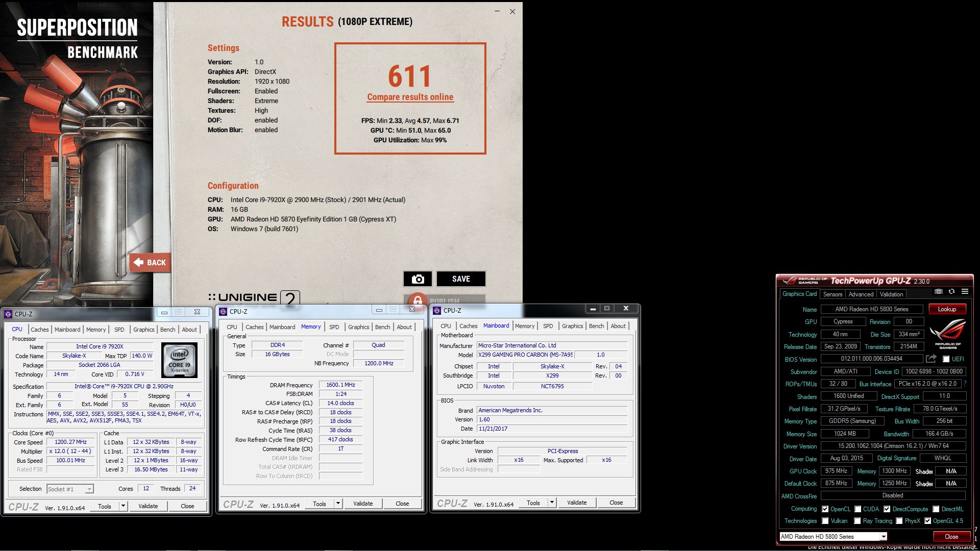Viewport: 980px width, 551px height.
Task: Click Tools button in CPU-Z CPU window
Action: [x=105, y=506]
